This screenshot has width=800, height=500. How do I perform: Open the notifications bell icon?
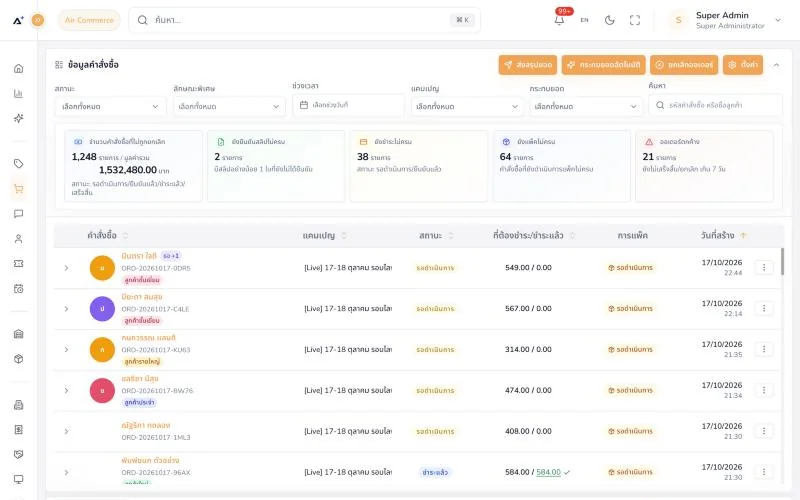pyautogui.click(x=559, y=20)
